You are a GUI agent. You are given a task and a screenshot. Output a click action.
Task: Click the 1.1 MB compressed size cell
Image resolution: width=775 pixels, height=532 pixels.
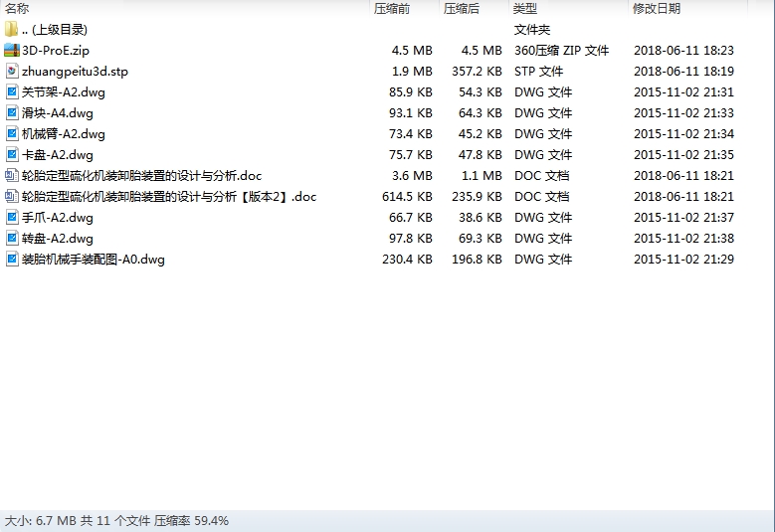point(482,176)
